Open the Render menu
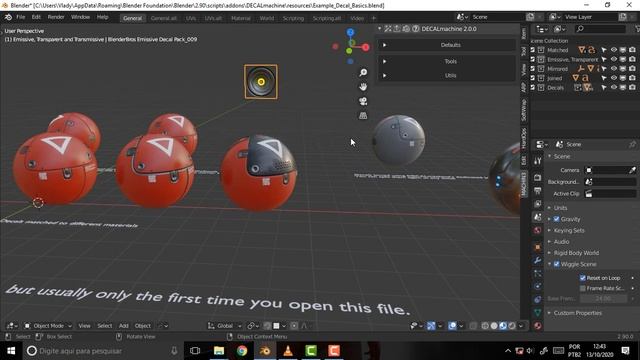The height and width of the screenshot is (360, 640). pyautogui.click(x=56, y=17)
